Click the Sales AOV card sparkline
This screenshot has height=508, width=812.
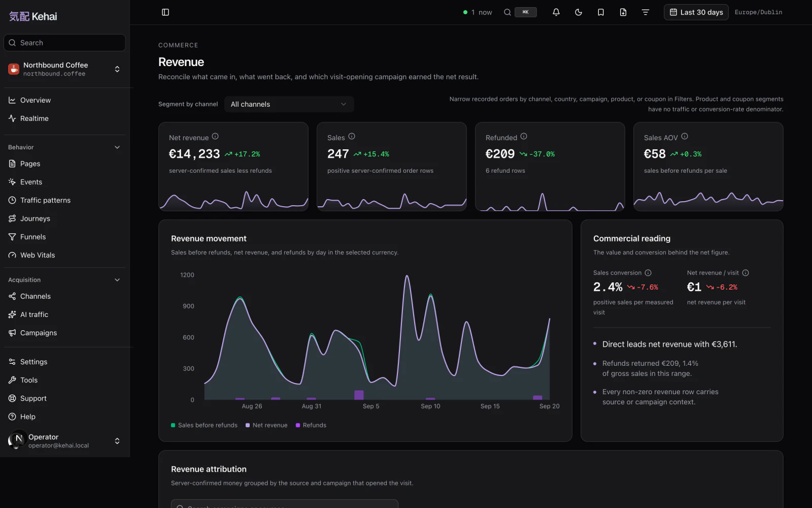pos(708,200)
